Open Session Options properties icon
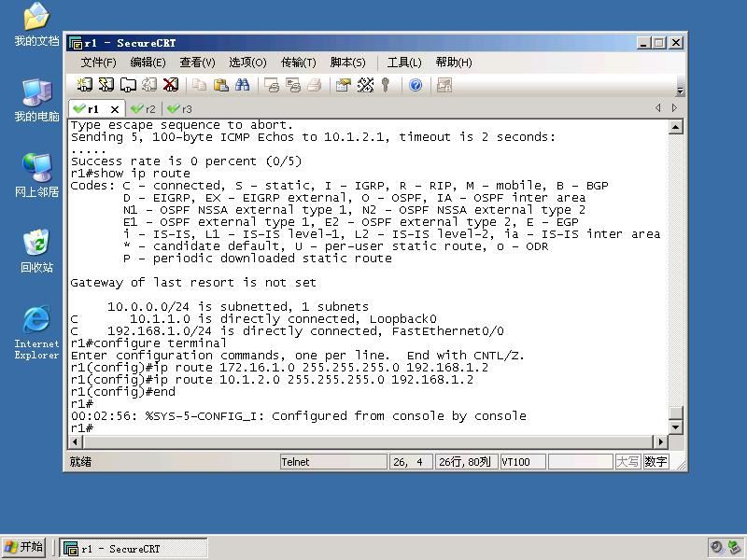Viewport: 747px width, 560px height. coord(343,85)
